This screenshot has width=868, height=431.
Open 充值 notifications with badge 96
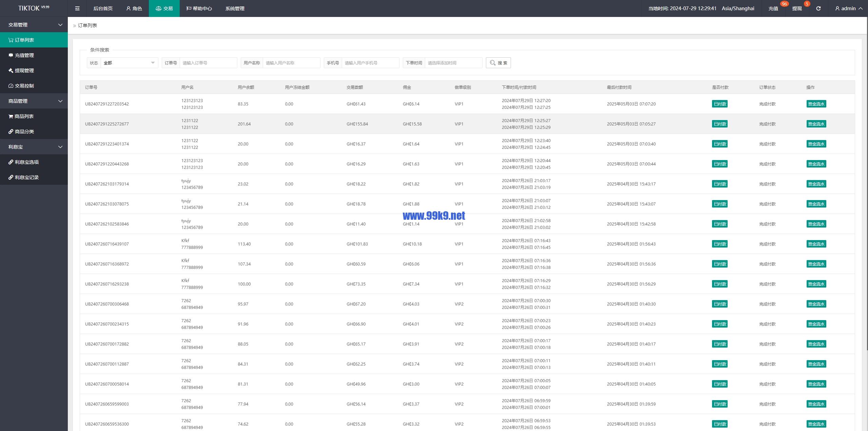(x=773, y=8)
